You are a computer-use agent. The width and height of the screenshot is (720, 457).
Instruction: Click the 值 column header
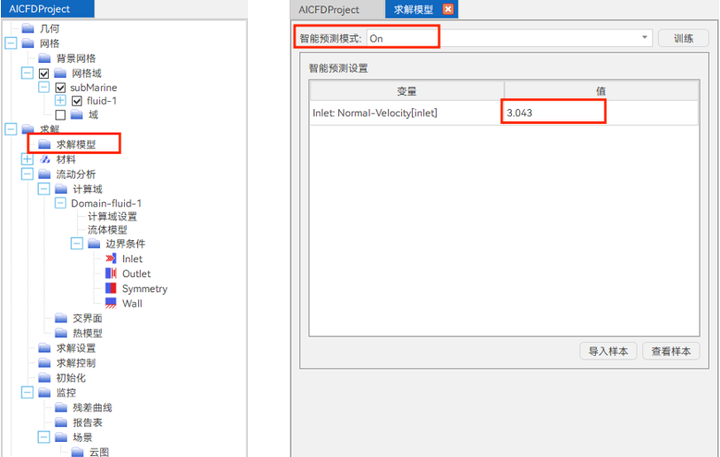[601, 91]
